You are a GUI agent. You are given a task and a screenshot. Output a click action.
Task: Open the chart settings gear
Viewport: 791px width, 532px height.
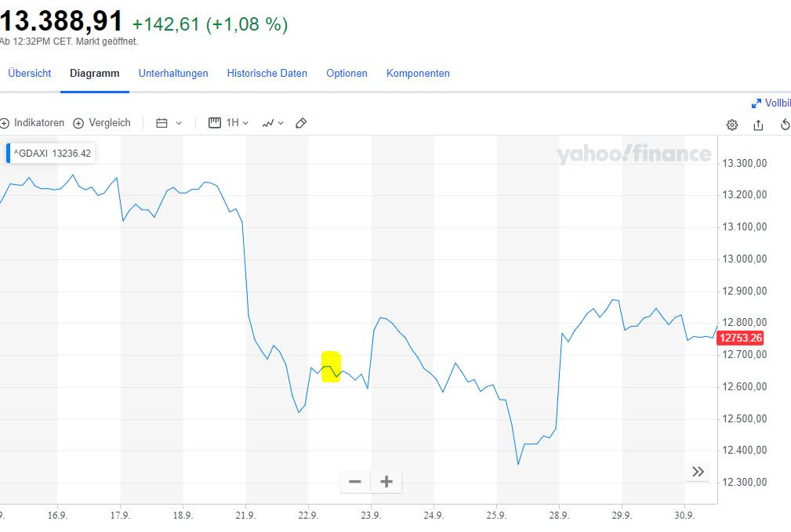tap(731, 125)
